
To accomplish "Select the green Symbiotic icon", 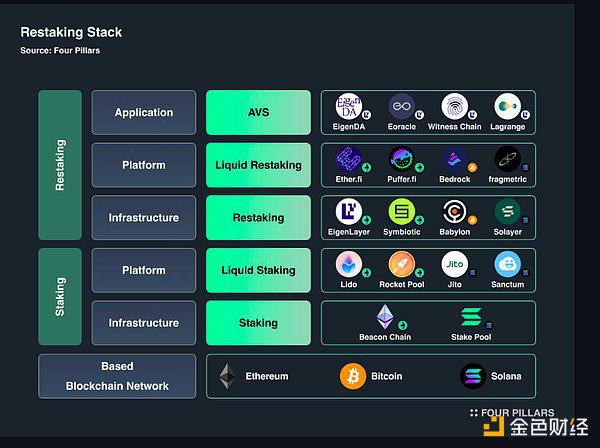I will (401, 212).
